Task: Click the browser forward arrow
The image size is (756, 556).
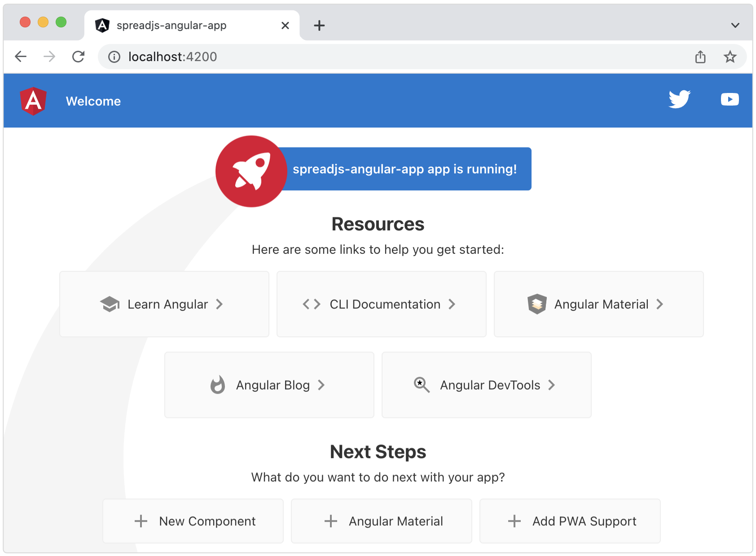Action: tap(49, 57)
